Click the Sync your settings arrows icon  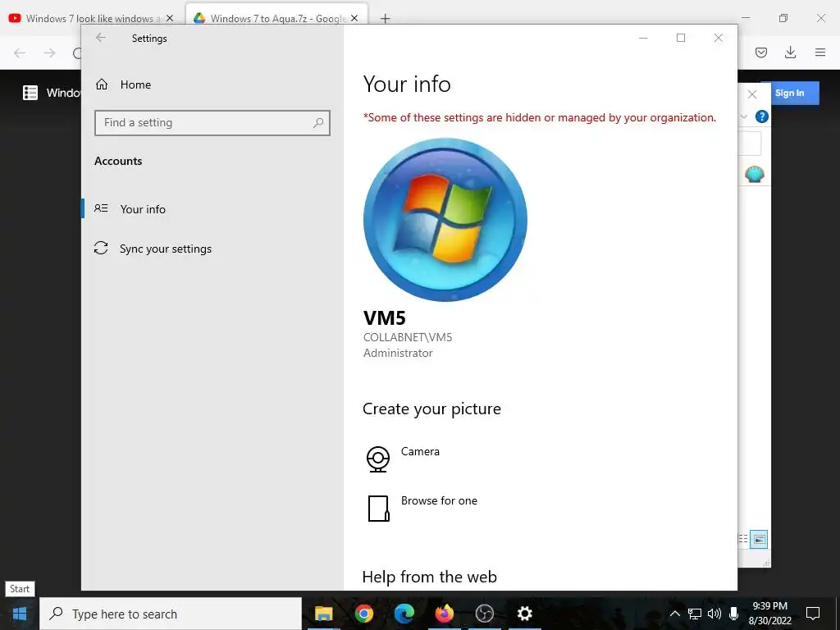click(101, 248)
